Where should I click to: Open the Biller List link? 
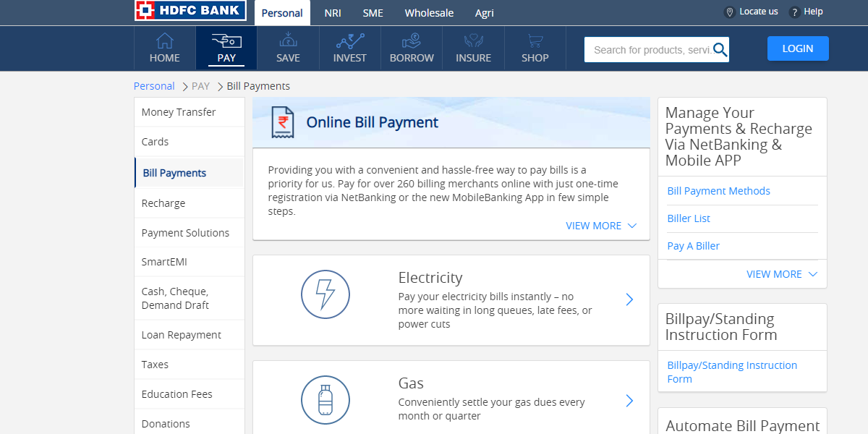tap(688, 218)
